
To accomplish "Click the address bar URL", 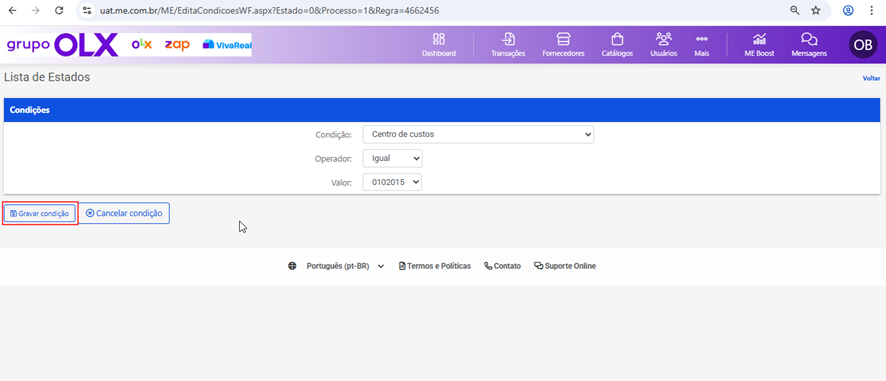I will point(270,10).
